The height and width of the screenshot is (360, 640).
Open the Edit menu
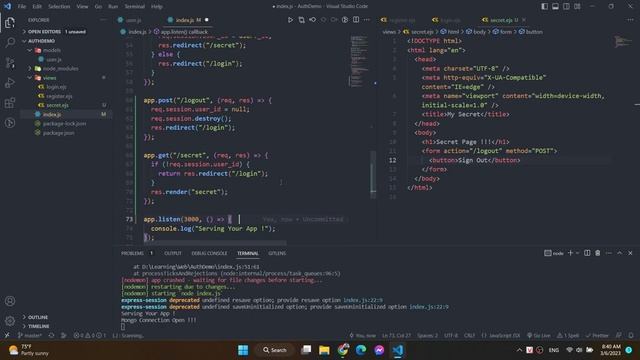tap(37, 7)
